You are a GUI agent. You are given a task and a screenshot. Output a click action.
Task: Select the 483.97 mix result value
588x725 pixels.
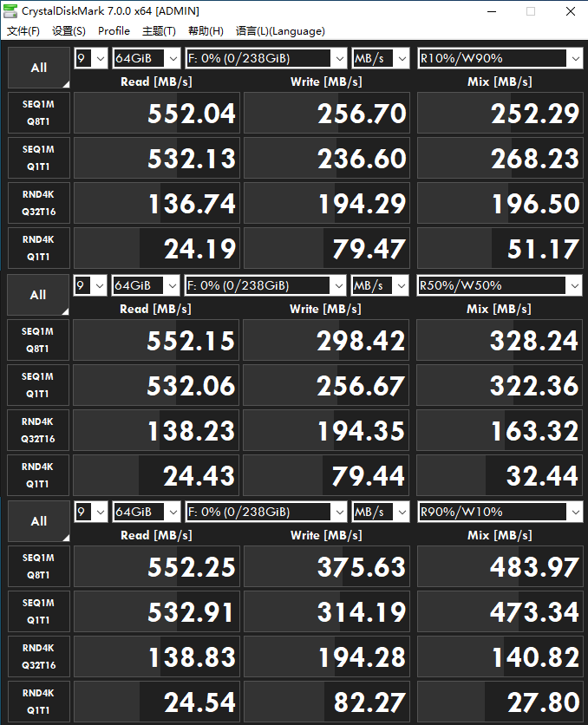coord(500,566)
